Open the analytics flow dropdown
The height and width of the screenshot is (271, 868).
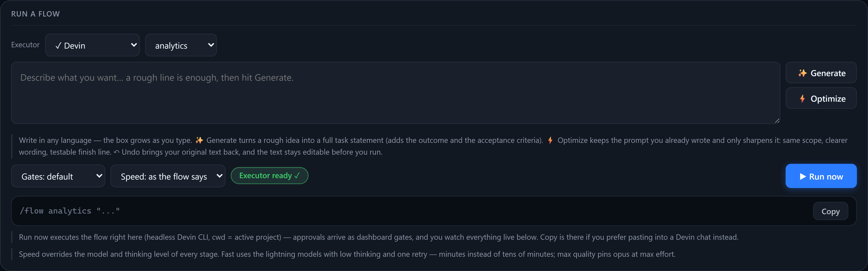[181, 45]
